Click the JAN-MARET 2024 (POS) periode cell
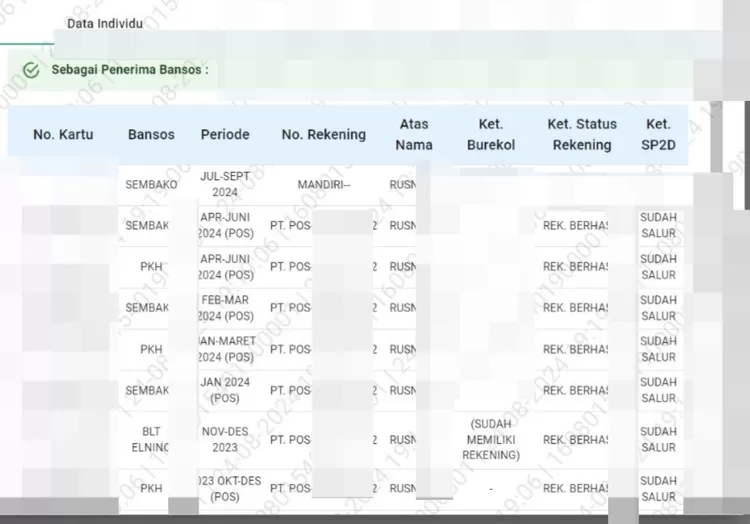The height and width of the screenshot is (524, 750). click(x=226, y=349)
